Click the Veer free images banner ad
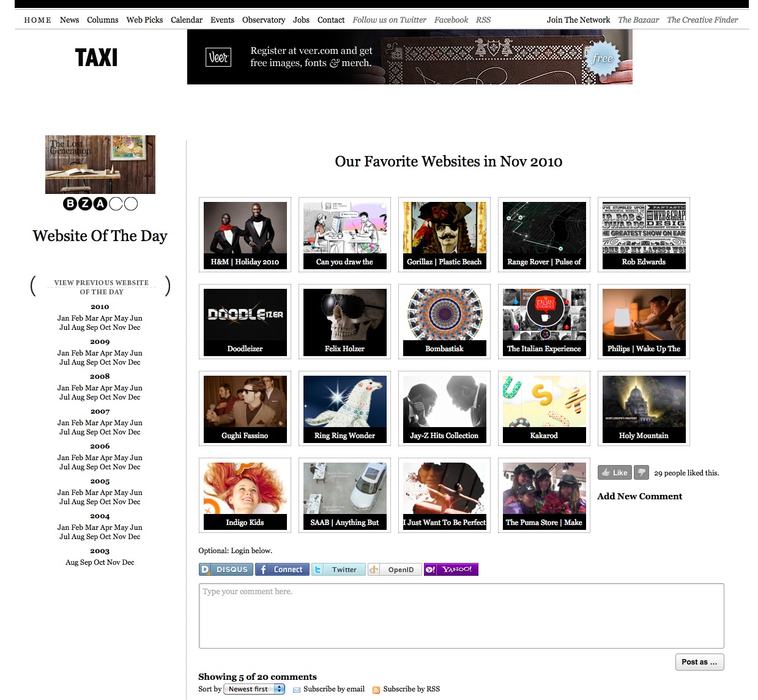758x700 pixels. (x=409, y=57)
